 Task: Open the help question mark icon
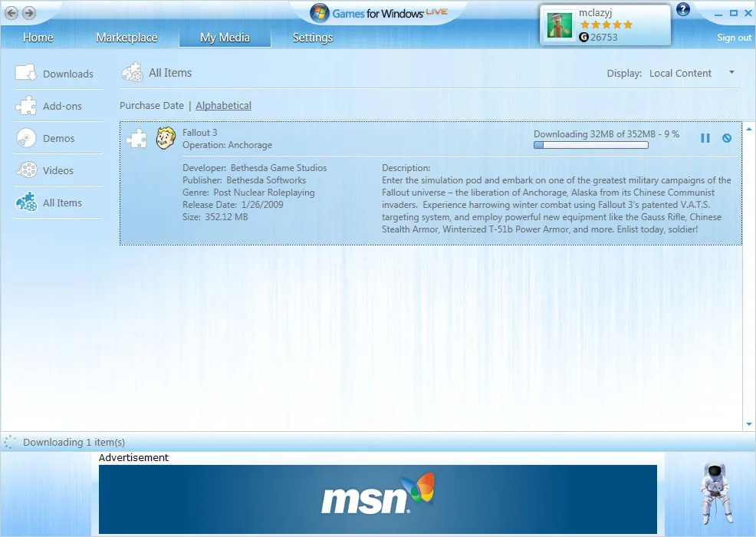pos(682,9)
